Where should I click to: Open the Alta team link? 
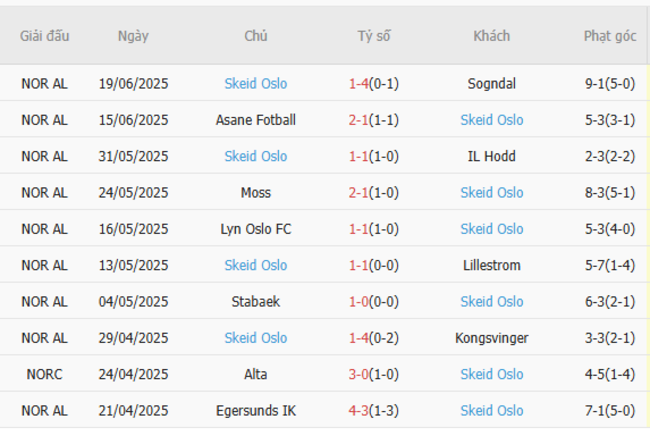tap(256, 374)
